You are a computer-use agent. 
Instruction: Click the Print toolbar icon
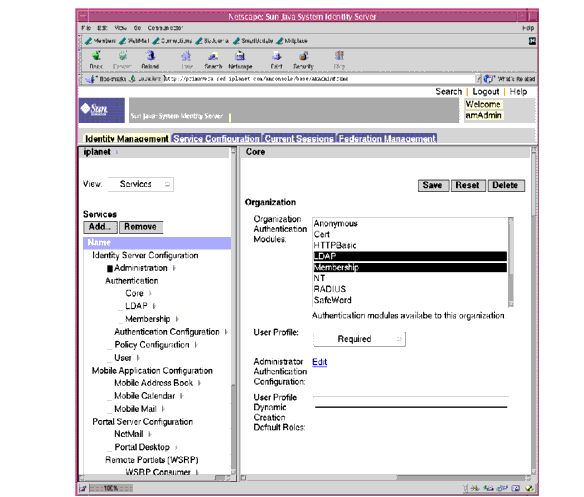[276, 56]
